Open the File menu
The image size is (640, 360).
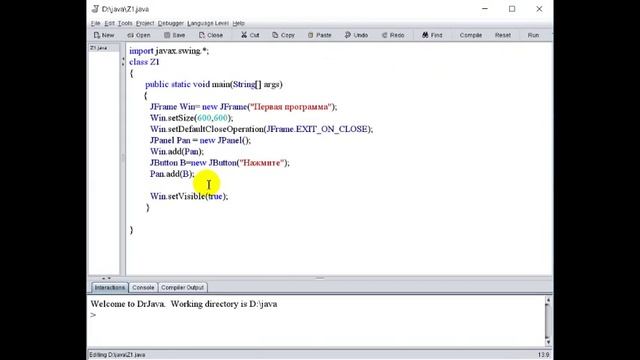pos(96,23)
